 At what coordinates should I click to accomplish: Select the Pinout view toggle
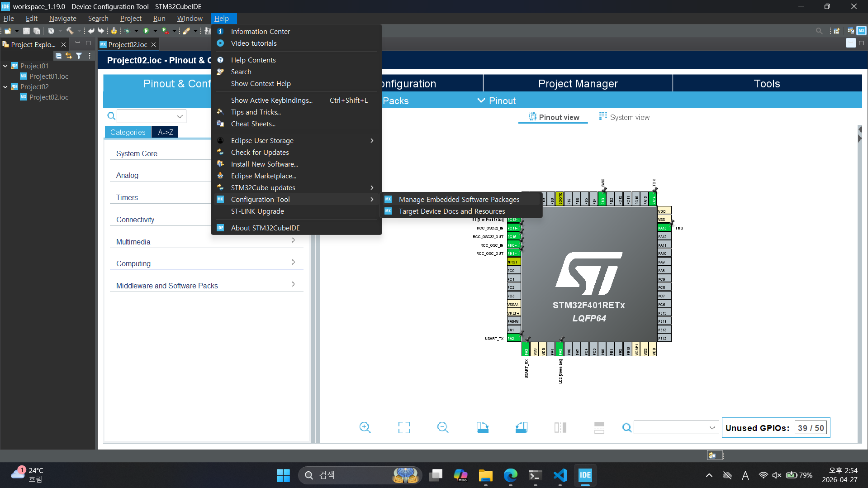coord(553,117)
